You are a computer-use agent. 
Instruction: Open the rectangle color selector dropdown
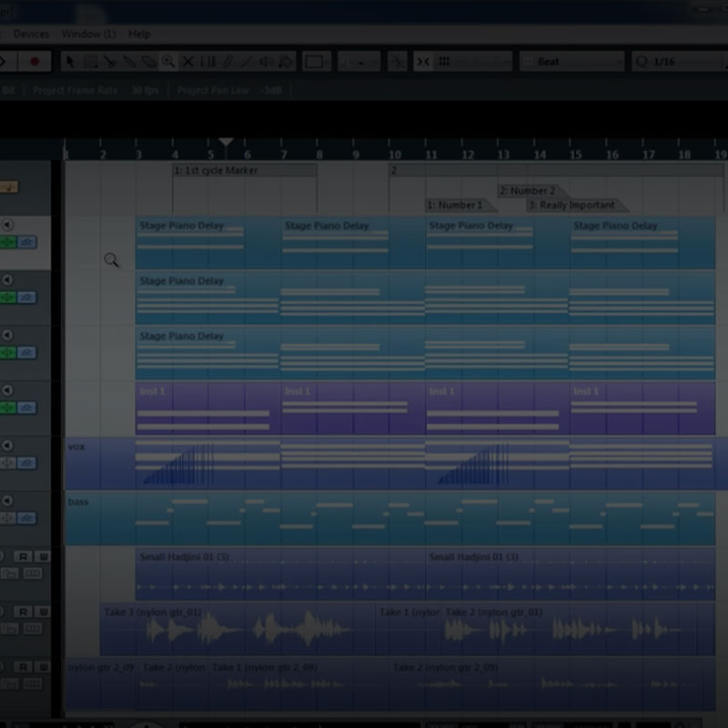coord(317,61)
